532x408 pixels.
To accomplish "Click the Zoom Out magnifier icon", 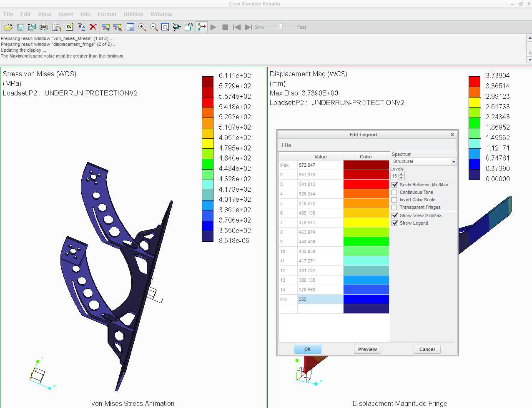I will pos(154,27).
